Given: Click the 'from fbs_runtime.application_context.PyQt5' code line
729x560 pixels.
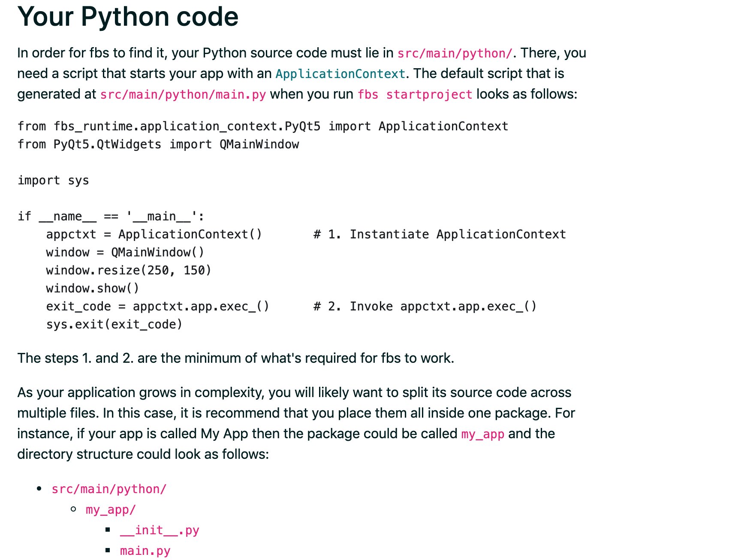Looking at the screenshot, I should coord(263,126).
